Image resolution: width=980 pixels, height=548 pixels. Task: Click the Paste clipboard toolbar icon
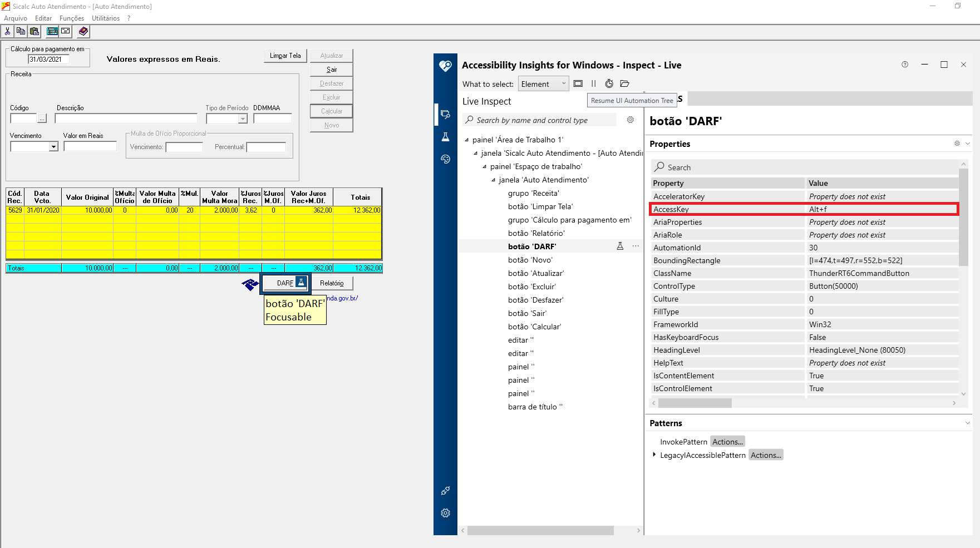(x=35, y=31)
